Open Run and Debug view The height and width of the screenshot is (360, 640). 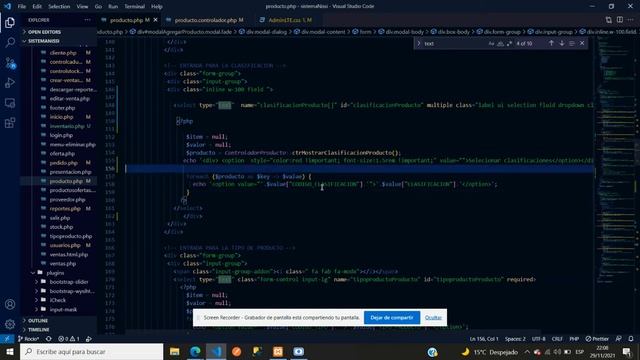[x=10, y=83]
